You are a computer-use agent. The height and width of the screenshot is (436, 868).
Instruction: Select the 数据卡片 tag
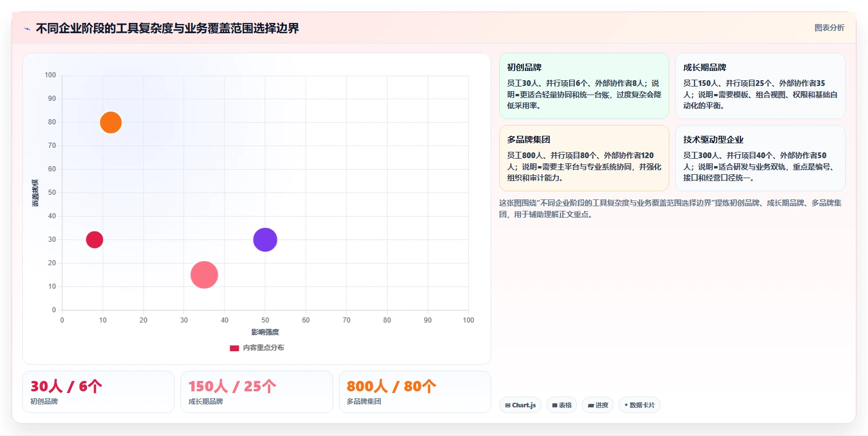640,405
